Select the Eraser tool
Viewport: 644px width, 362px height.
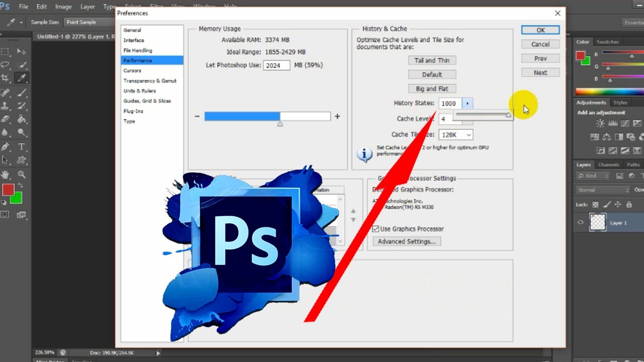pos(6,119)
